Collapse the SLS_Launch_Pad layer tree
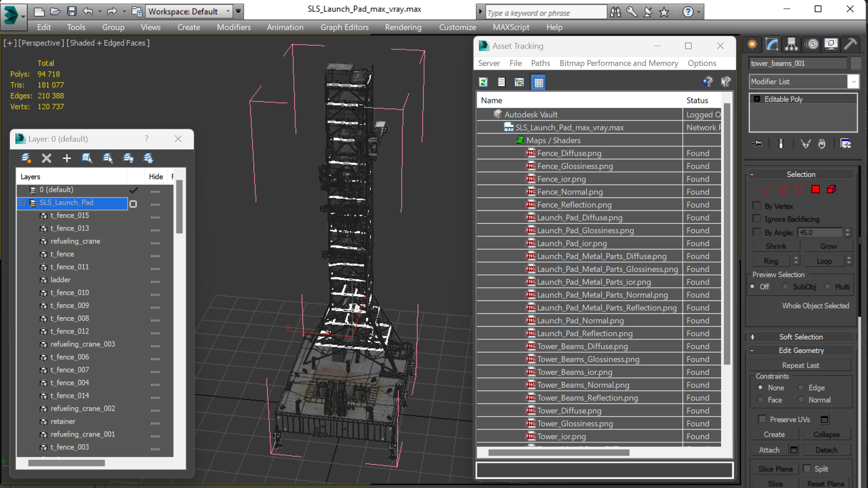Screen dimensions: 868x488 point(22,203)
